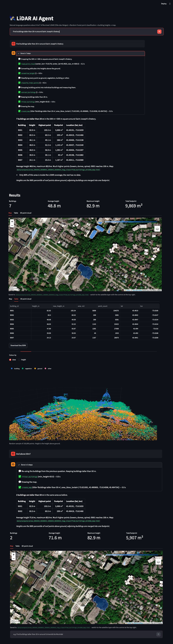Click the 5,907 m² total footprint metric
Image resolution: width=173 pixels, height=644 pixels.
(135, 538)
